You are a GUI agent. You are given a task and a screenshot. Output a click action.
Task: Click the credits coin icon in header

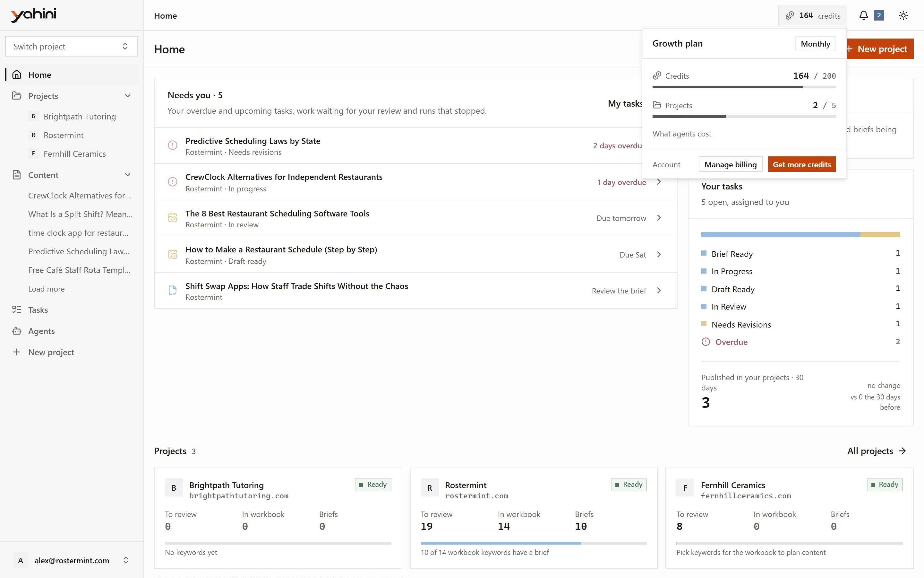pos(790,16)
